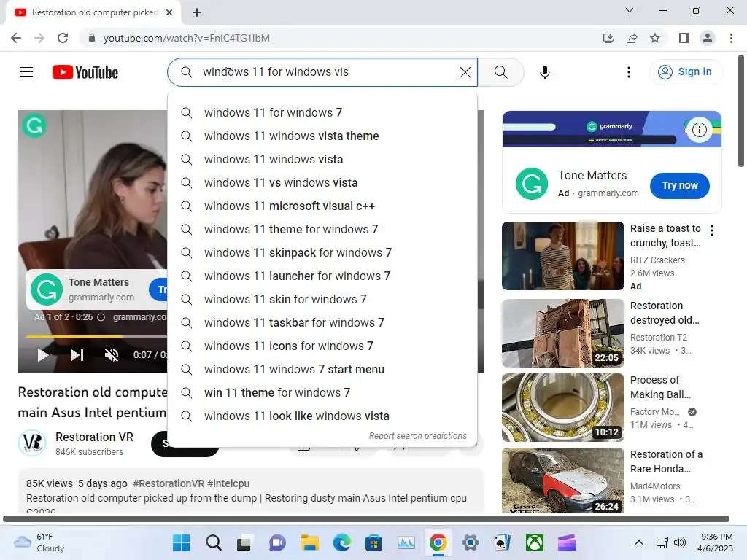
Task: Click the install app icon in address bar
Action: pyautogui.click(x=608, y=38)
